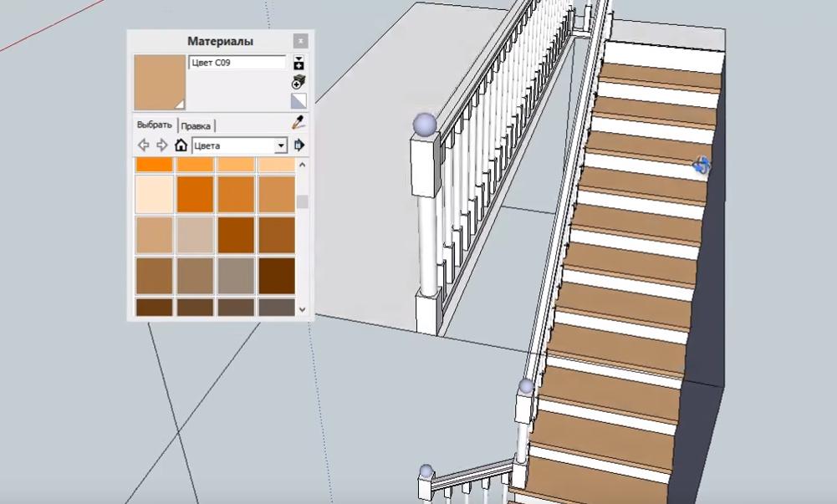
Task: Click the sphere cap on the large newel post
Action: pos(425,125)
